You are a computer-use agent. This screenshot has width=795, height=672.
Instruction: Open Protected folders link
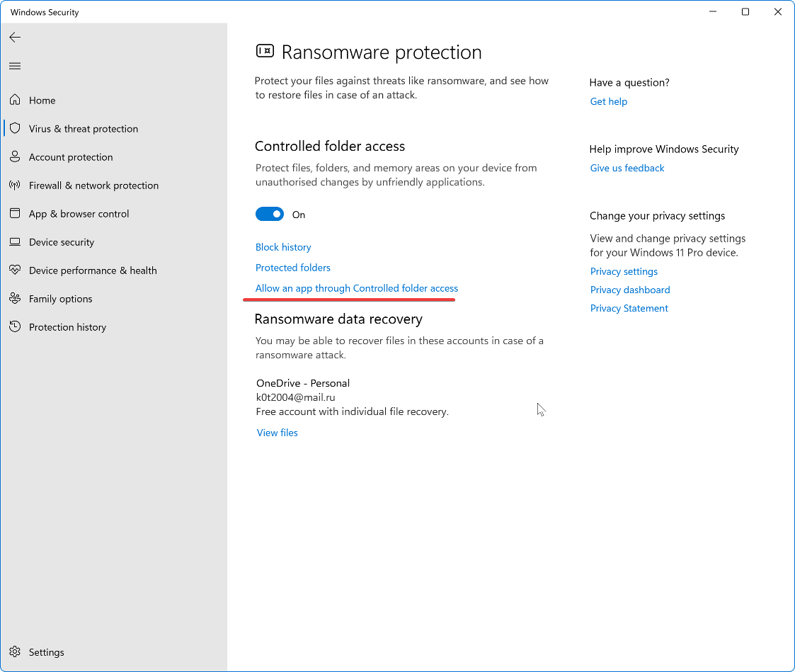[293, 268]
